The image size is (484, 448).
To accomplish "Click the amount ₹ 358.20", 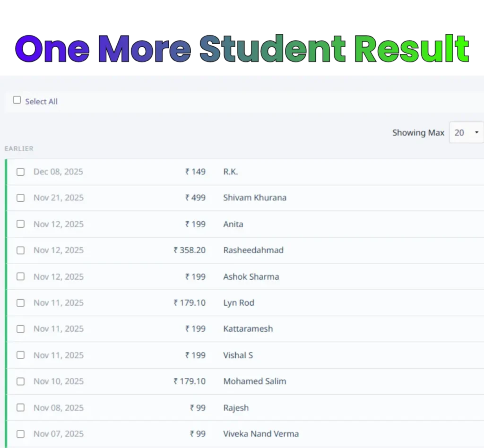I will (190, 250).
